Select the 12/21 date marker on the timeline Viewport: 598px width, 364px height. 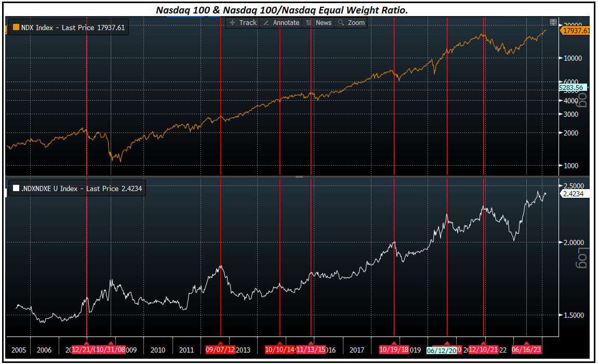pos(84,349)
